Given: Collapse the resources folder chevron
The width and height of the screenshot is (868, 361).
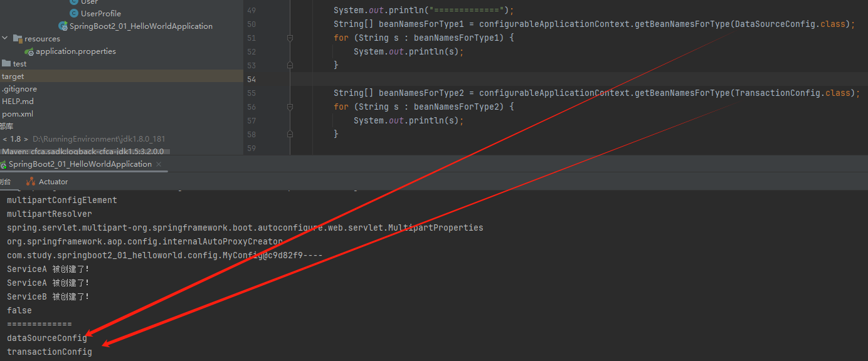Looking at the screenshot, I should (x=5, y=38).
